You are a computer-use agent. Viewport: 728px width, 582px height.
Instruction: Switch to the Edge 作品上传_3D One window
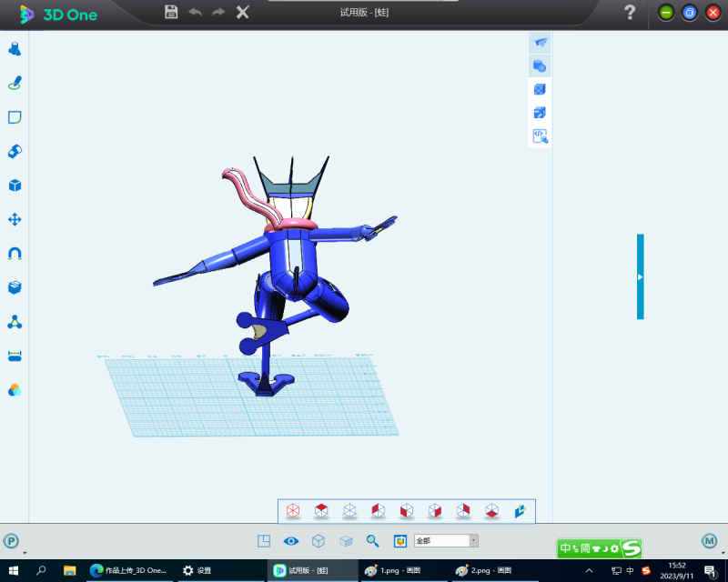(x=128, y=570)
